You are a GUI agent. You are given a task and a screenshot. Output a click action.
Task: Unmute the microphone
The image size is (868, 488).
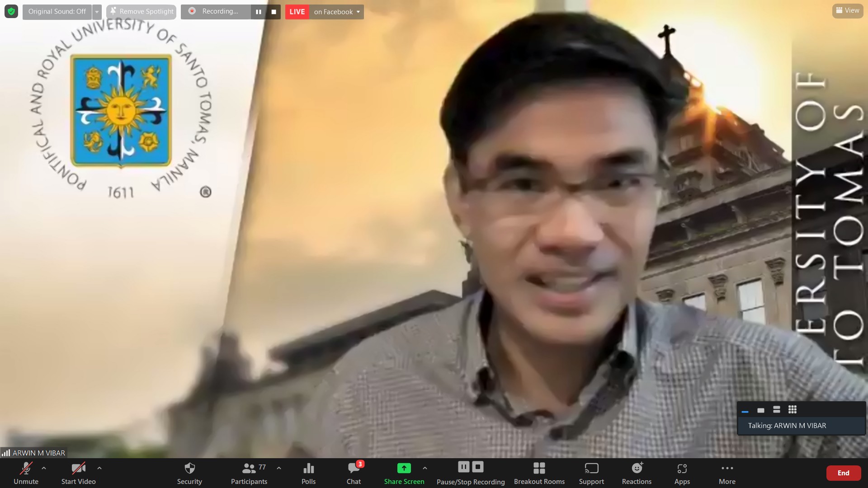[26, 473]
